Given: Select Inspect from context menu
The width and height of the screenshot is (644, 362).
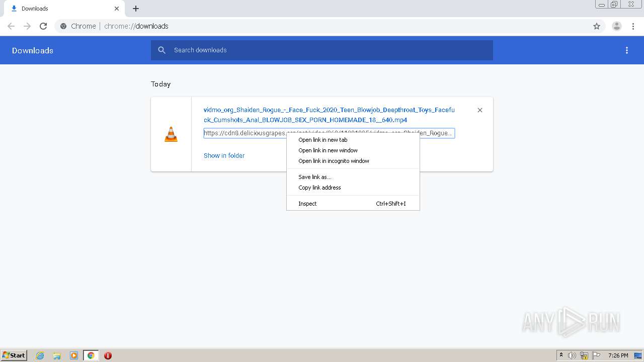Looking at the screenshot, I should 353,204.
